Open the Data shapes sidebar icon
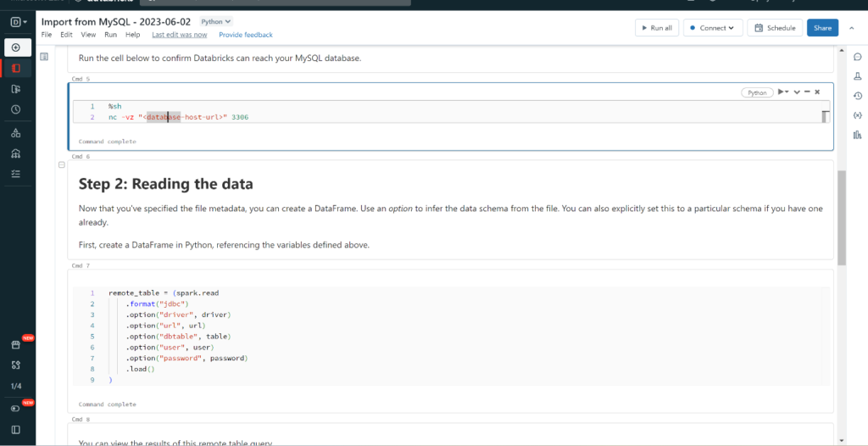 (16, 133)
